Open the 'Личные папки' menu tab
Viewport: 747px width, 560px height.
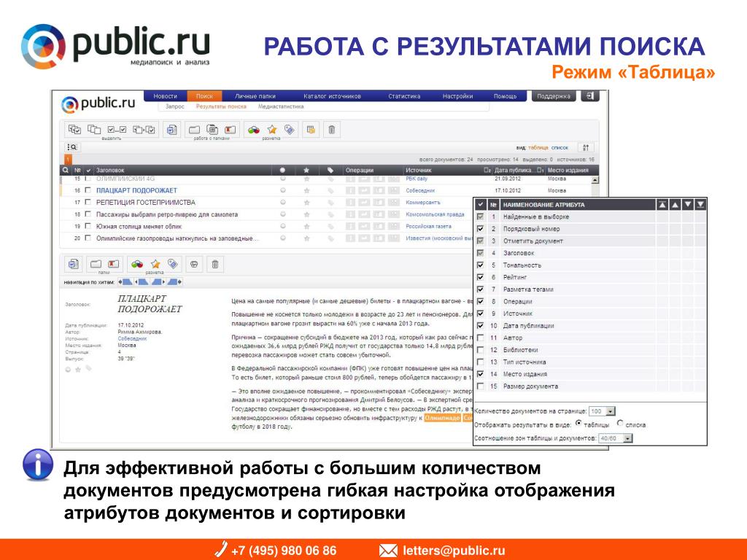[x=255, y=96]
